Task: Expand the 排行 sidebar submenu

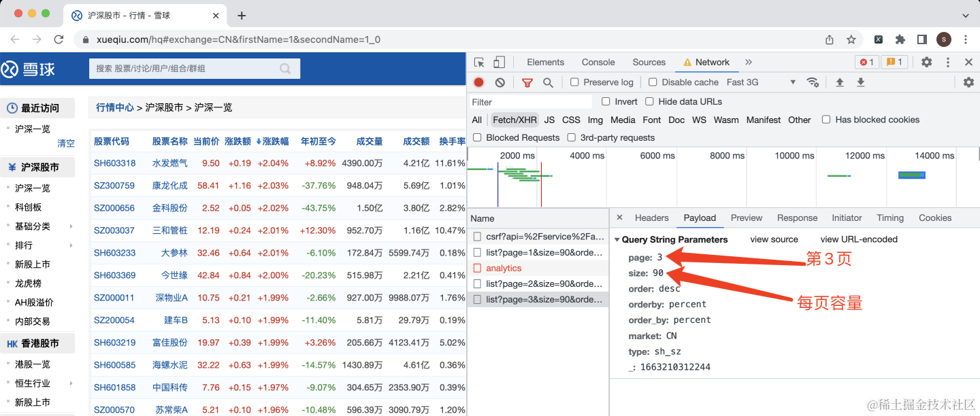Action: pyautogui.click(x=71, y=245)
